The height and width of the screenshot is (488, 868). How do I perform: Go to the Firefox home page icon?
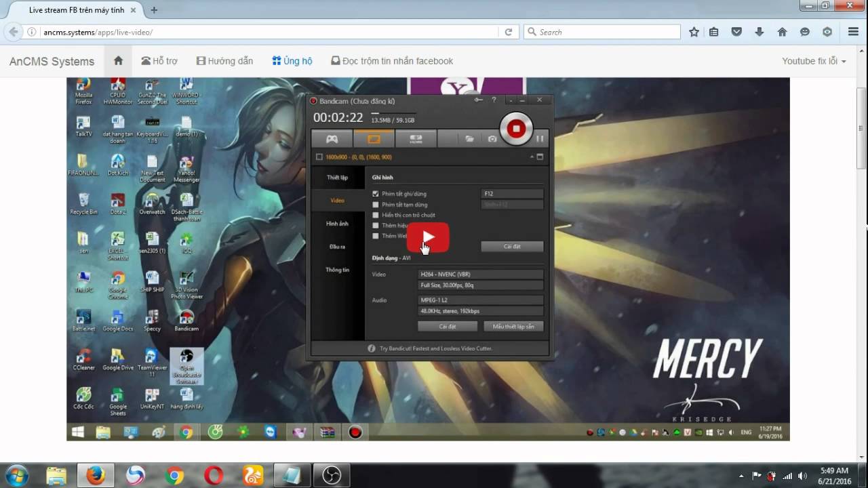(x=782, y=32)
